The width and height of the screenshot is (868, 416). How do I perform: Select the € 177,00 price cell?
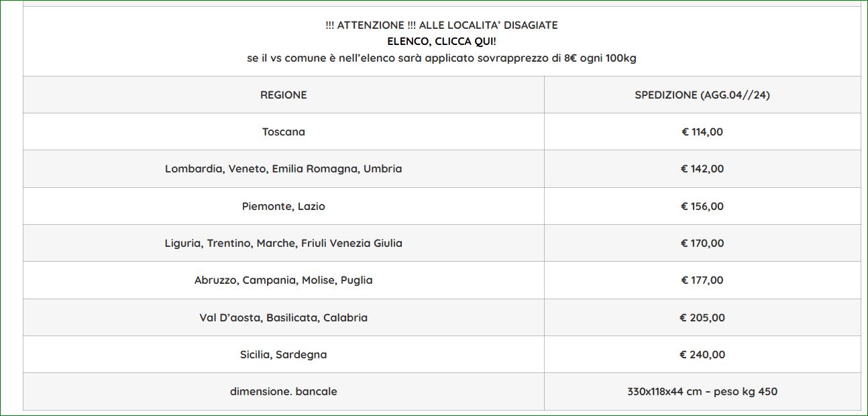[x=702, y=280]
